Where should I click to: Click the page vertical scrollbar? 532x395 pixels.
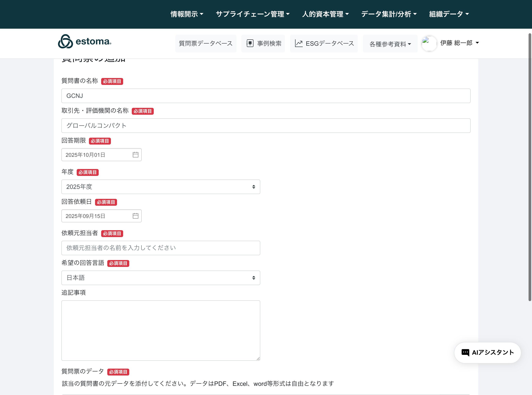pos(530,167)
